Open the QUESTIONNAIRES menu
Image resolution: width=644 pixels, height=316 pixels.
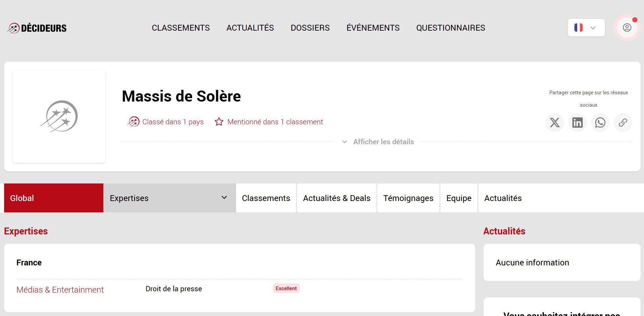(450, 28)
